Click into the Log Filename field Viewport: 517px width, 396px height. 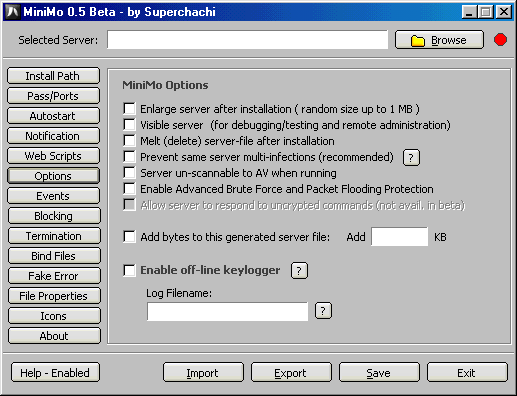(227, 312)
